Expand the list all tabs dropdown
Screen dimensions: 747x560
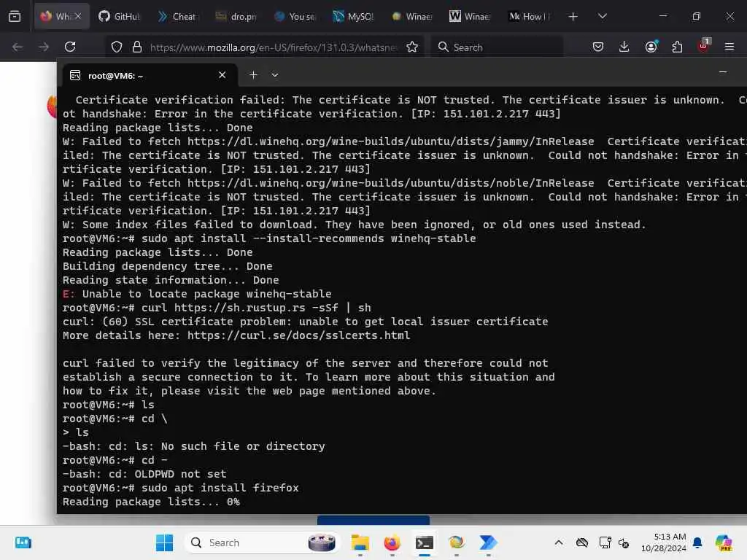tap(602, 16)
